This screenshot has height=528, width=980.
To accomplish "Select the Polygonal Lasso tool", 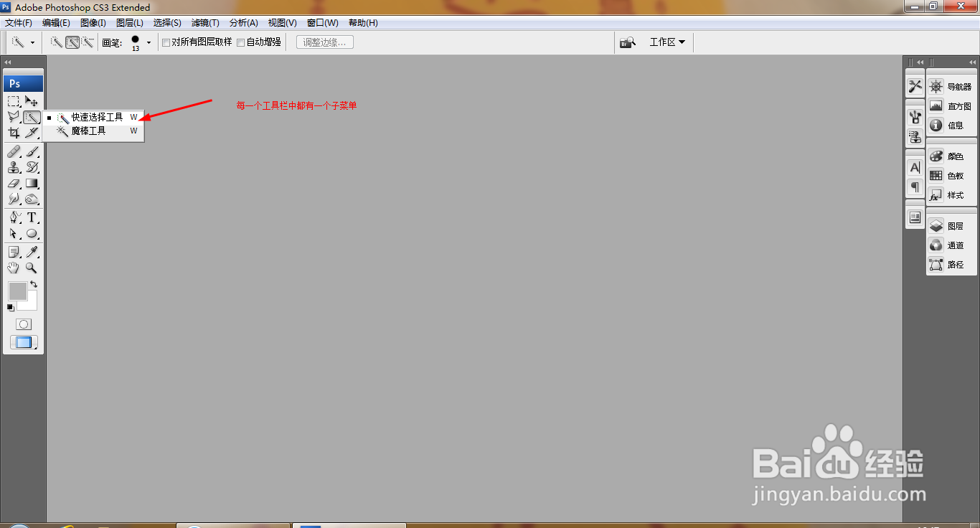I will (x=14, y=117).
